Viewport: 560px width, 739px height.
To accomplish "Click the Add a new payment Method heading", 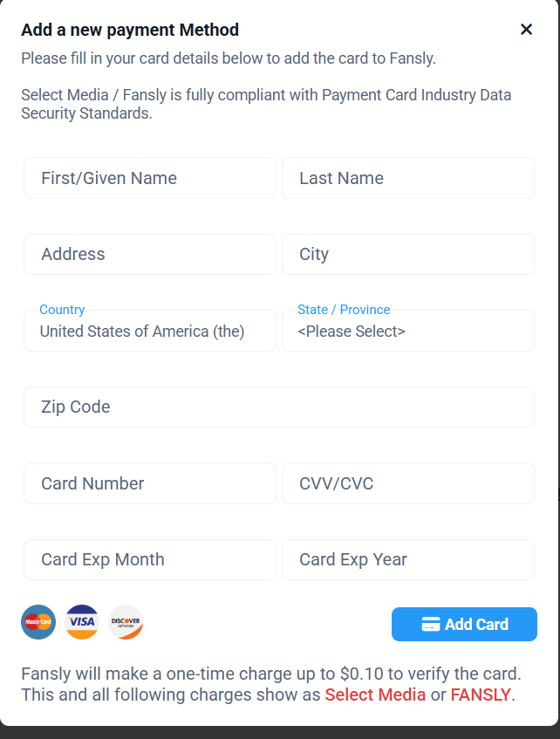I will 130,30.
